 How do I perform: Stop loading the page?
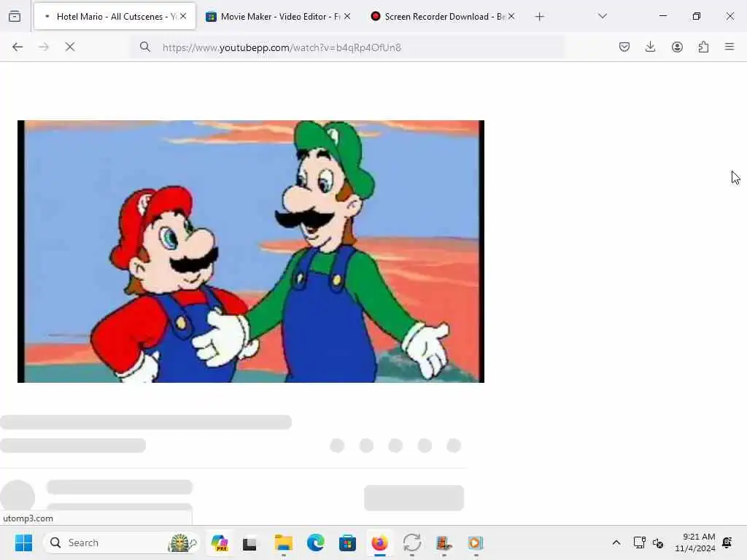tap(70, 47)
